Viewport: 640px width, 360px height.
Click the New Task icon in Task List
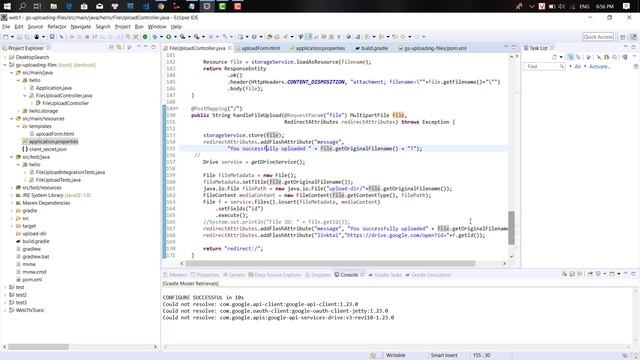click(554, 58)
